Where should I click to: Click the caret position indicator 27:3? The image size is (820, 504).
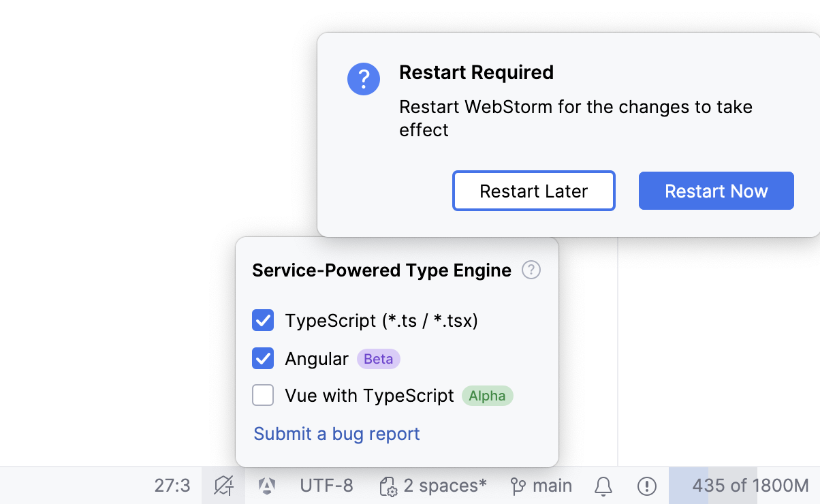tap(172, 486)
